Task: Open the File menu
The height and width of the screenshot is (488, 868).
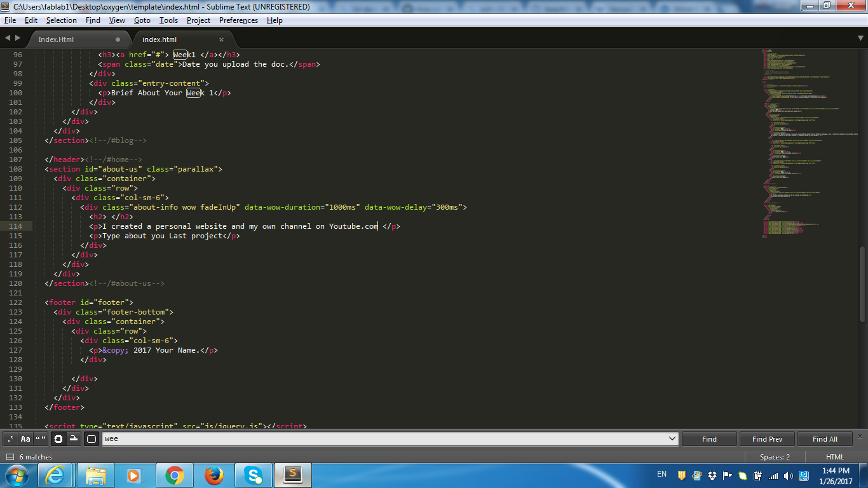Action: click(10, 20)
